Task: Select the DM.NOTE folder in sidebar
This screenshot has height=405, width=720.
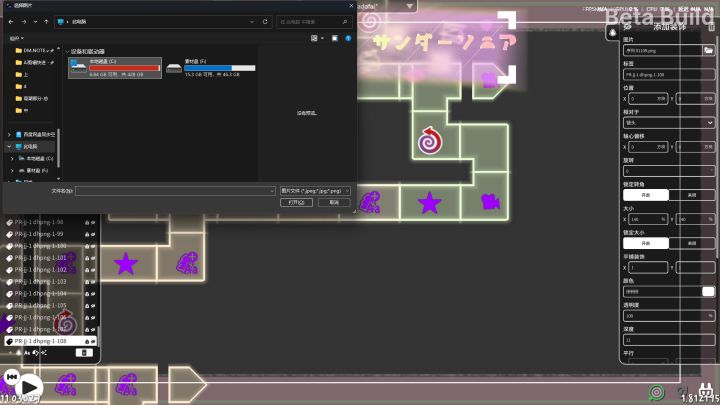Action: click(35, 51)
